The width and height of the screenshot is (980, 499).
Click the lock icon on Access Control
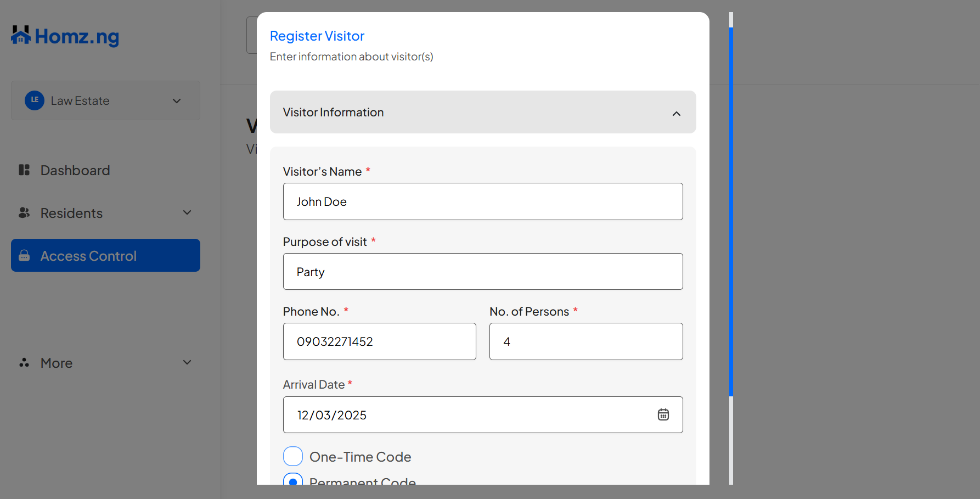[x=24, y=255]
